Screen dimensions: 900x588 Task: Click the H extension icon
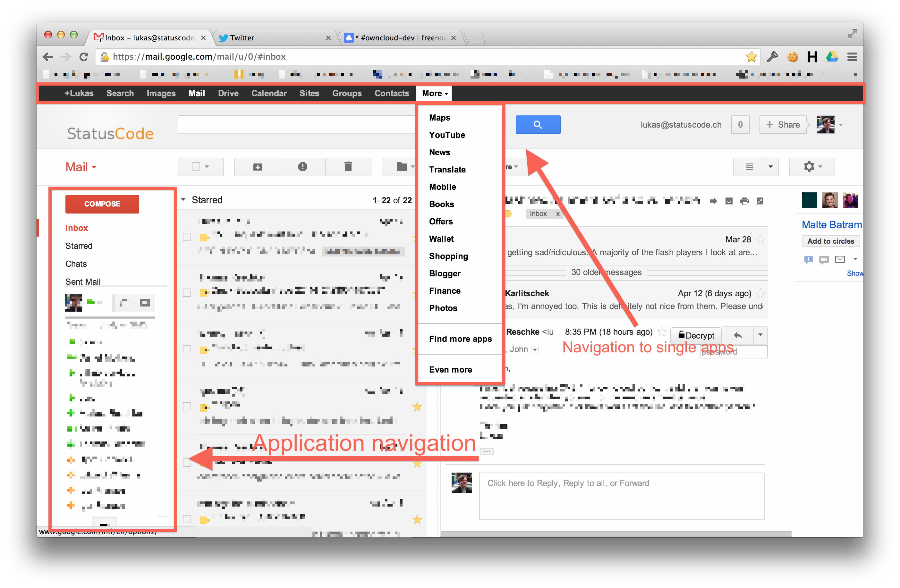pyautogui.click(x=812, y=57)
